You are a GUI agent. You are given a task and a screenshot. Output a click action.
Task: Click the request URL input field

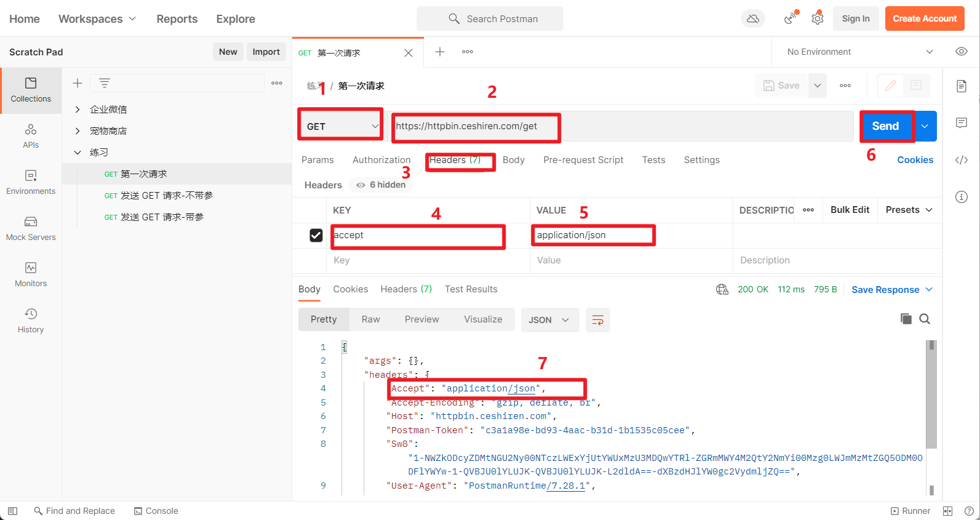click(x=623, y=126)
